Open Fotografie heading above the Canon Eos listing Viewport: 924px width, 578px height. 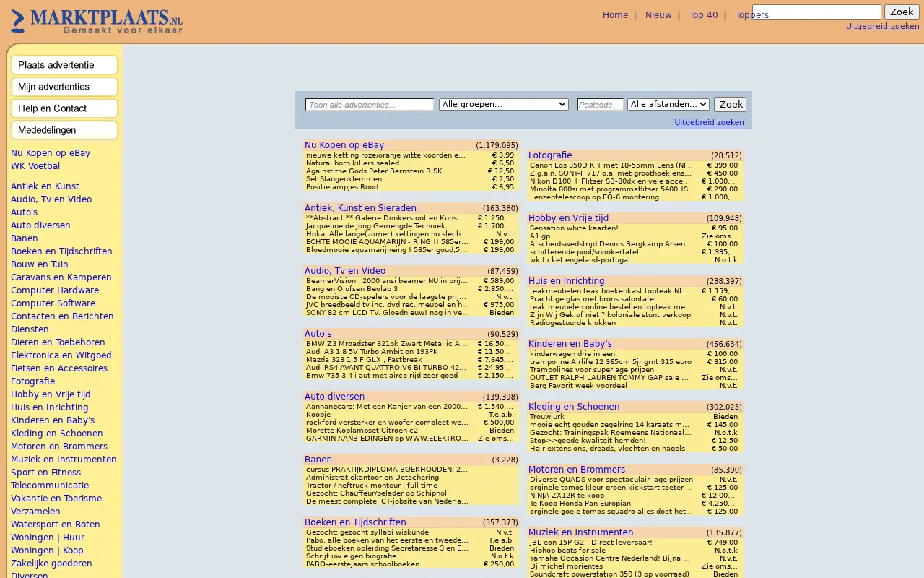[x=550, y=155]
